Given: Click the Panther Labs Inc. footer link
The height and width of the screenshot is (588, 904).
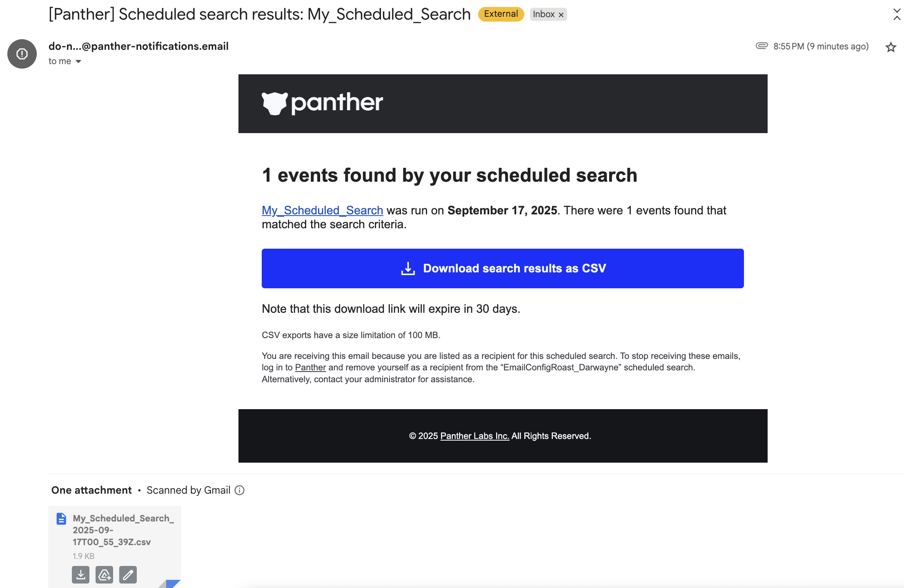Looking at the screenshot, I should 474,436.
